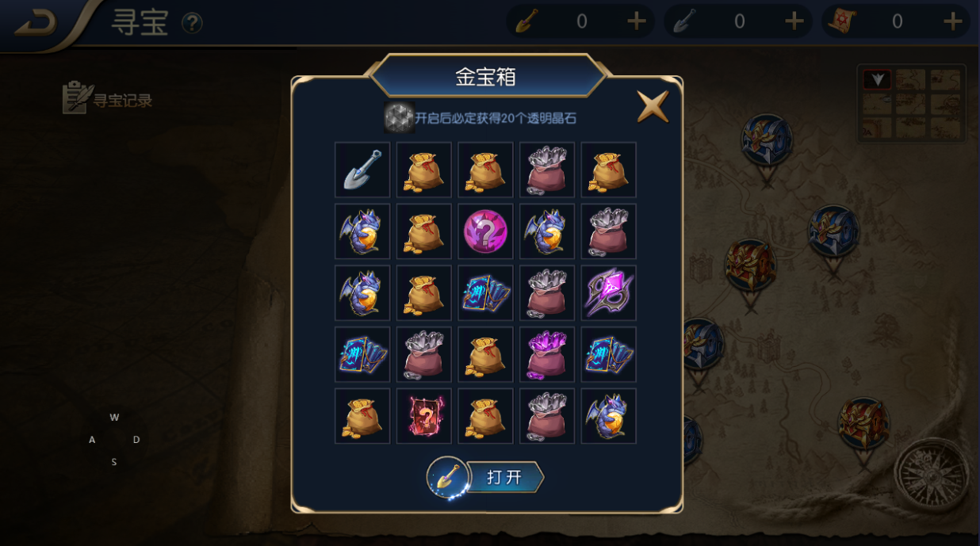The height and width of the screenshot is (546, 980).
Task: Open the 寻宝记录 treasure log
Action: (108, 98)
